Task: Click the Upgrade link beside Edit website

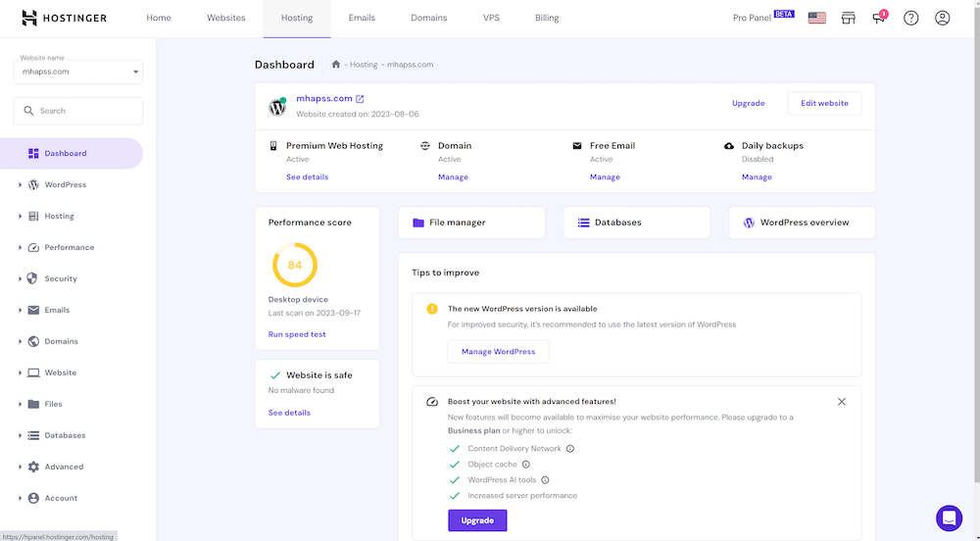Action: pos(748,104)
